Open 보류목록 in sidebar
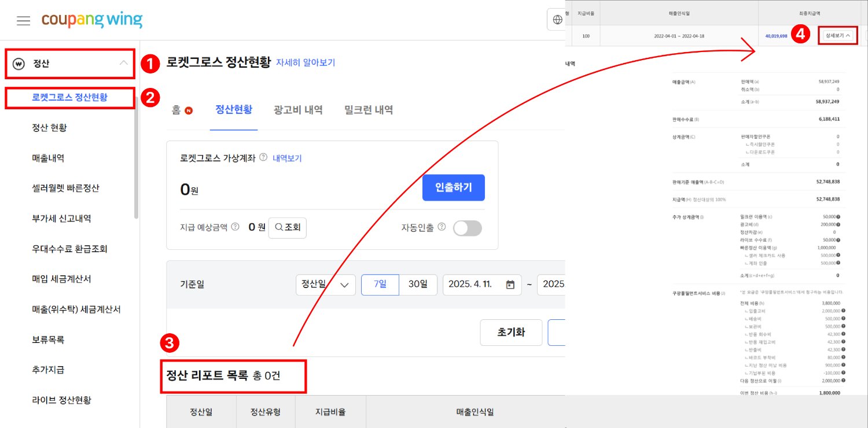Screen dimensions: 868x428 [48, 340]
